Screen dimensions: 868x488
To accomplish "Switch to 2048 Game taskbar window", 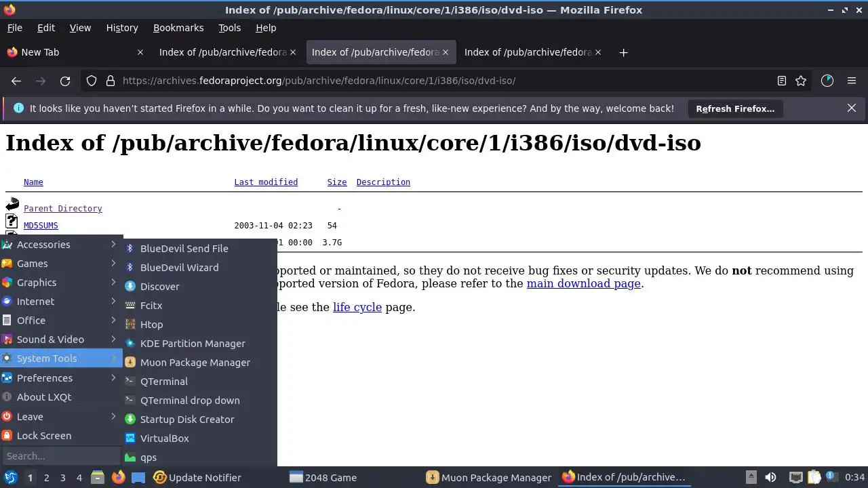I will click(351, 477).
